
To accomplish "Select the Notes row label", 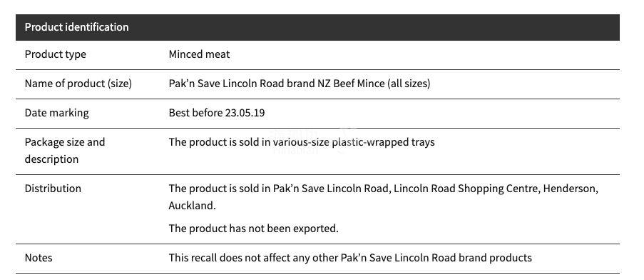I will (39, 258).
